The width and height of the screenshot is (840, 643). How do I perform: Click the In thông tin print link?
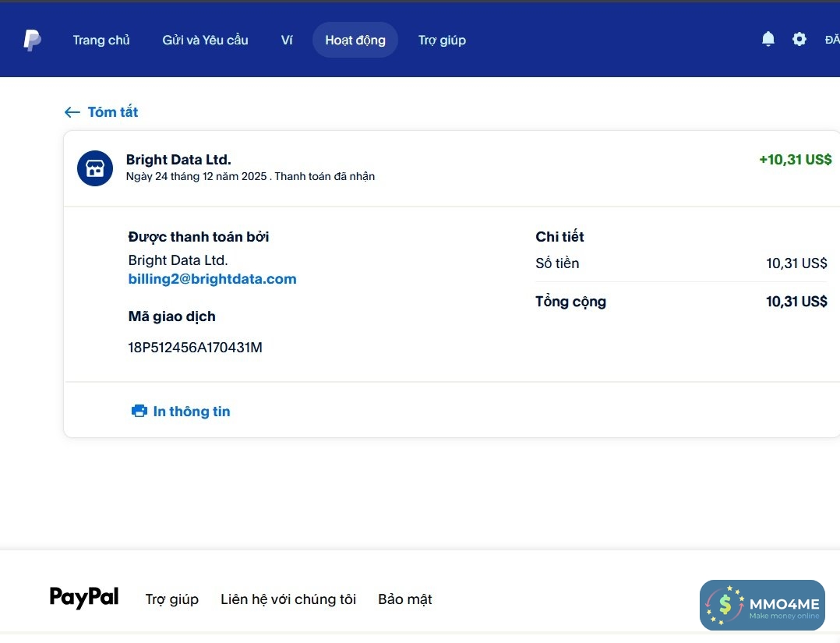click(191, 411)
